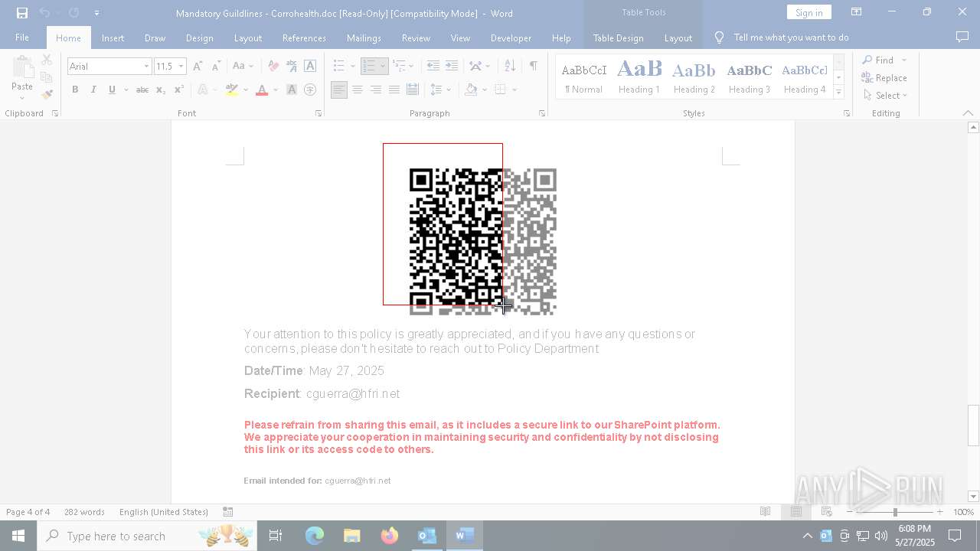Increase font size with Grow Font icon
This screenshot has height=551, width=980.
click(198, 67)
